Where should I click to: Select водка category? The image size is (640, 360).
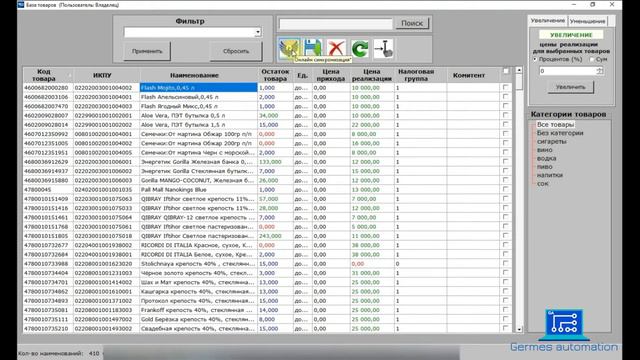(x=546, y=158)
